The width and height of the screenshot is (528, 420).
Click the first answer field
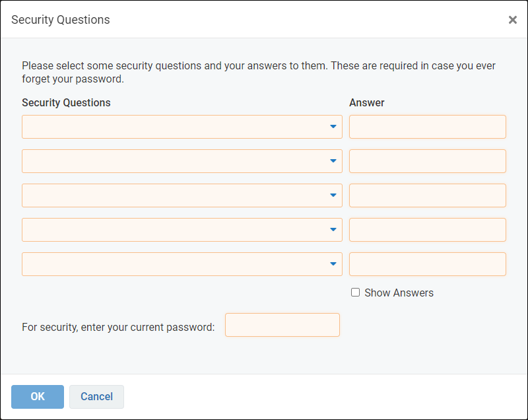pos(427,127)
